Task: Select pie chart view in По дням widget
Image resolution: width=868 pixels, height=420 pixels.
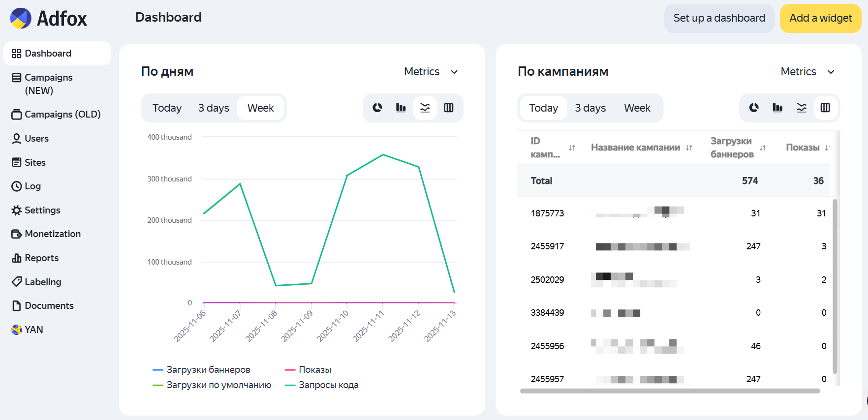Action: pyautogui.click(x=377, y=108)
